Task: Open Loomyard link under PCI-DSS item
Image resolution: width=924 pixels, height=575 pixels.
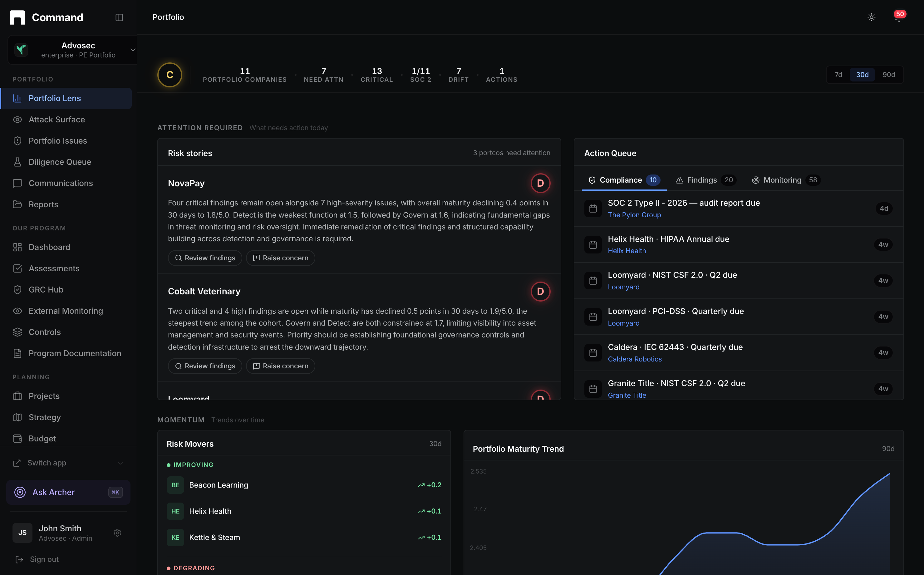Action: click(x=624, y=323)
